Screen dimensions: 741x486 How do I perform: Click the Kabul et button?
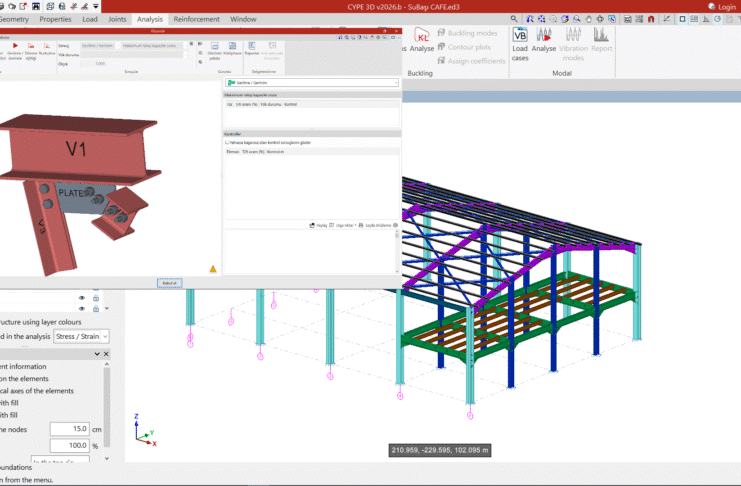click(x=170, y=283)
